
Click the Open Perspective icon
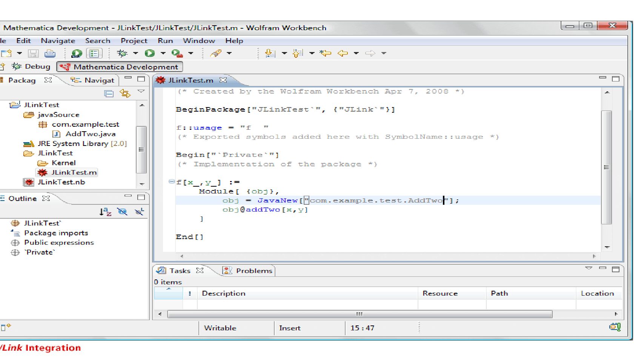[x=2, y=67]
